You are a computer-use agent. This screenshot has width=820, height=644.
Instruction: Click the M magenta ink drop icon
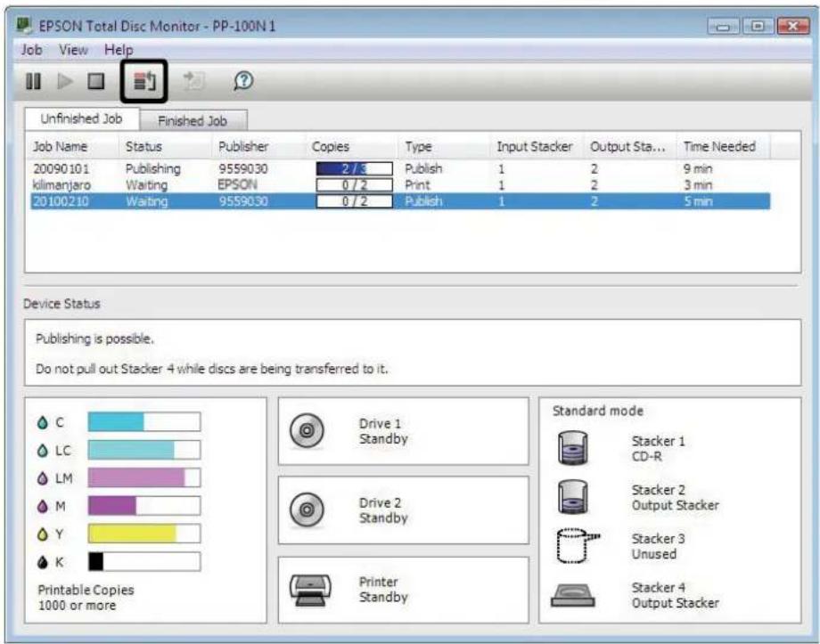click(x=43, y=507)
